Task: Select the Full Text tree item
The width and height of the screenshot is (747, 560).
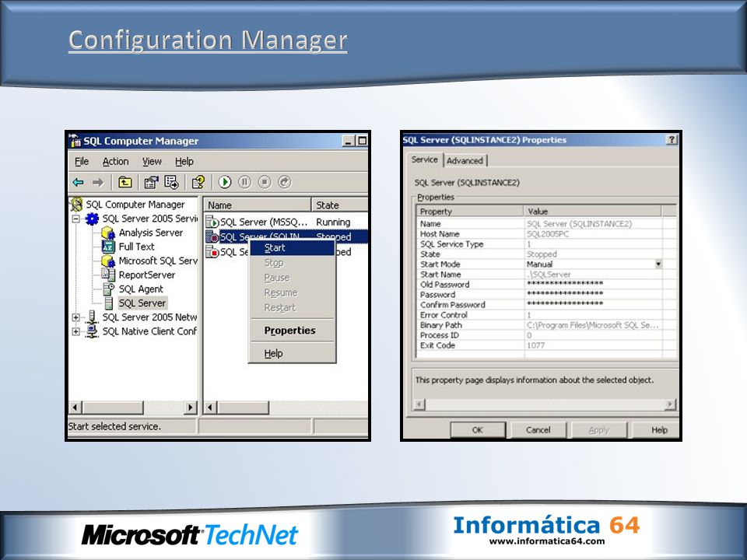Action: pyautogui.click(x=136, y=247)
